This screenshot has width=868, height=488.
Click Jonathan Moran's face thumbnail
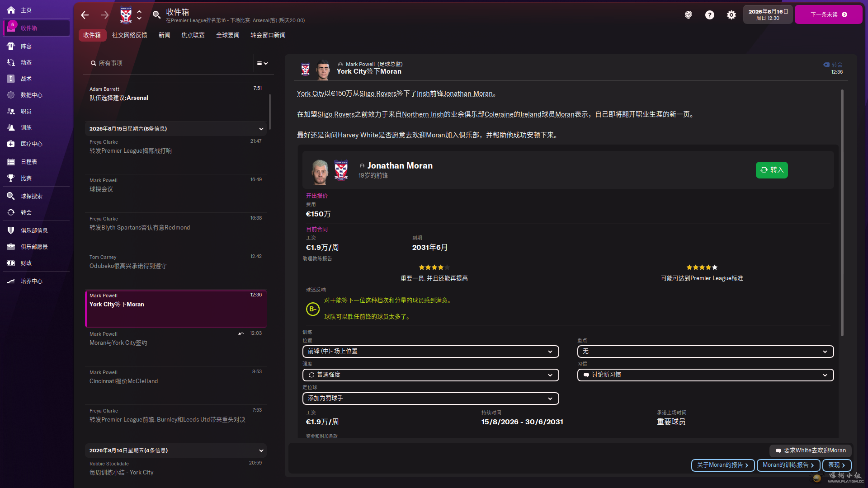point(320,172)
